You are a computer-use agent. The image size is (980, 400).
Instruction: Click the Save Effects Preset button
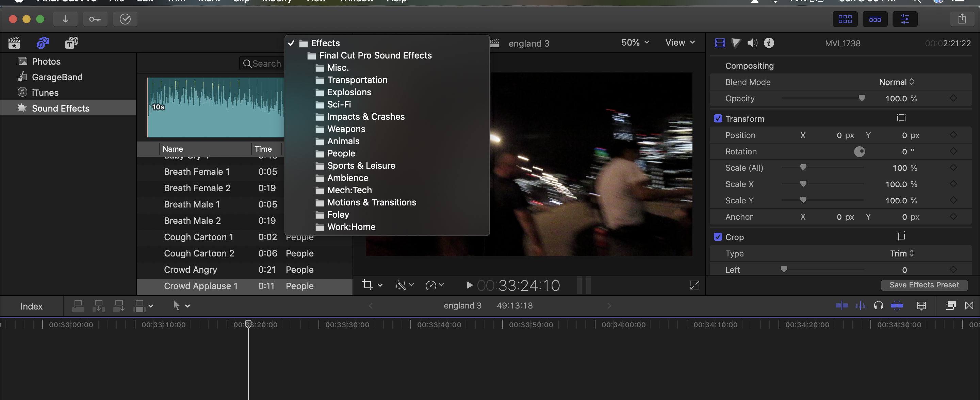pyautogui.click(x=924, y=285)
